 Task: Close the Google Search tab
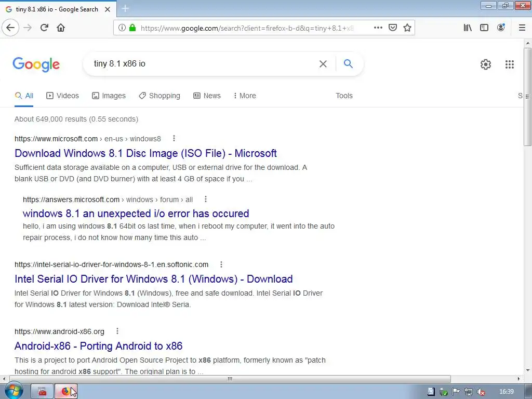point(108,9)
